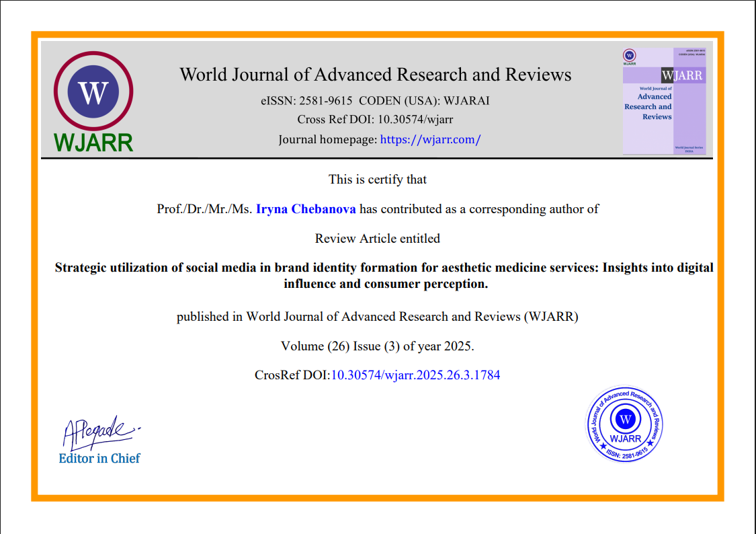Click 'This is certify that' text
This screenshot has width=756, height=534.
378,180
